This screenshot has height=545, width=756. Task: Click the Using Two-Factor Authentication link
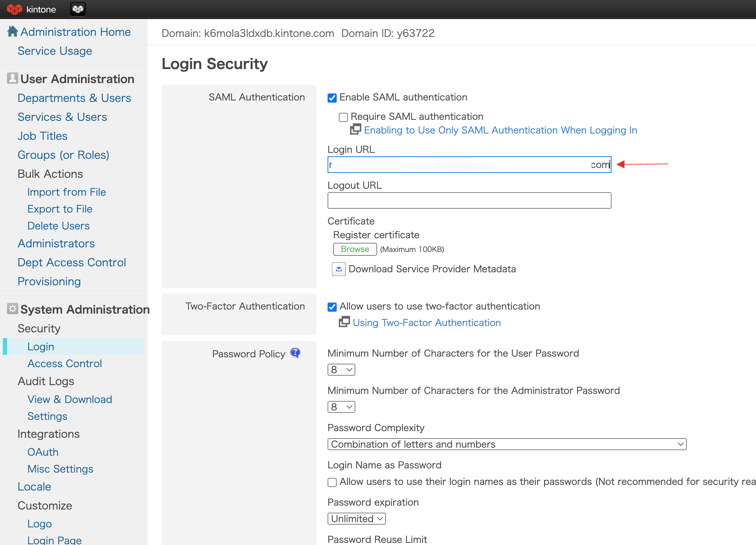[x=427, y=322]
